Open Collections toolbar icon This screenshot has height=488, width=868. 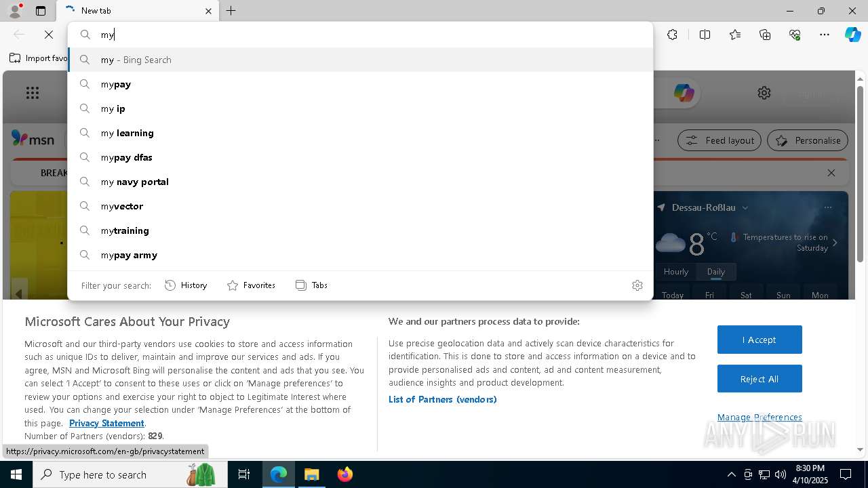tap(765, 35)
